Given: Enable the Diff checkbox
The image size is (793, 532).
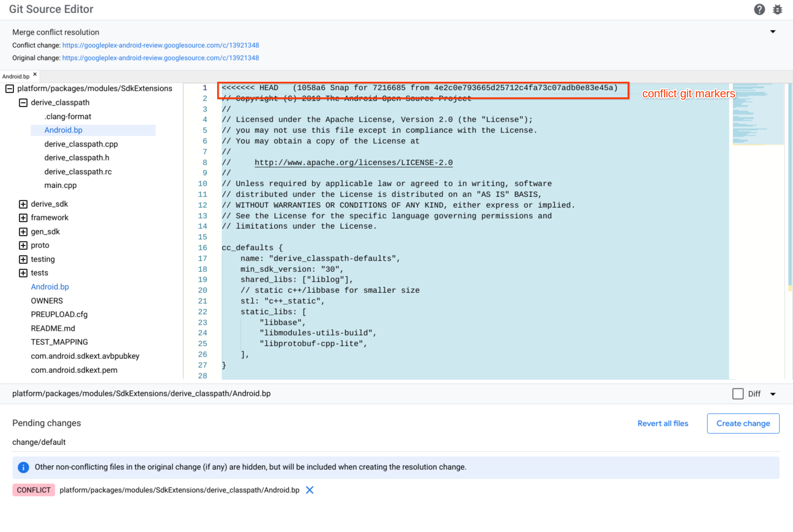Looking at the screenshot, I should click(738, 394).
